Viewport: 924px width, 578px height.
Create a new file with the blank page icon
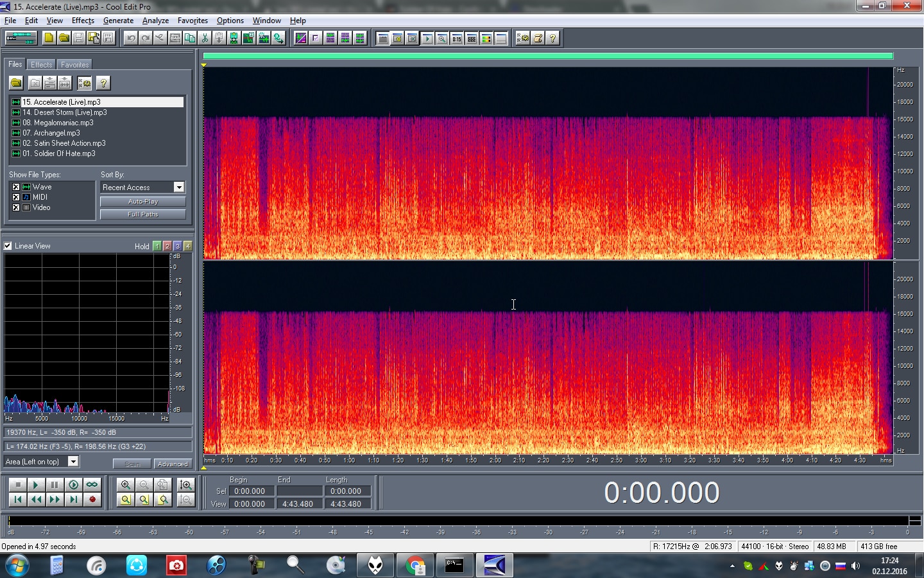click(x=49, y=38)
